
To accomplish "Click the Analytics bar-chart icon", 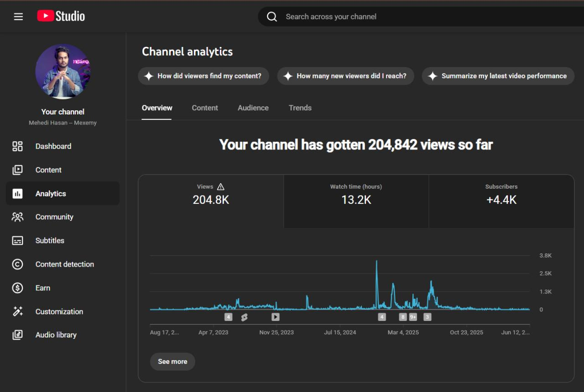I will 17,194.
